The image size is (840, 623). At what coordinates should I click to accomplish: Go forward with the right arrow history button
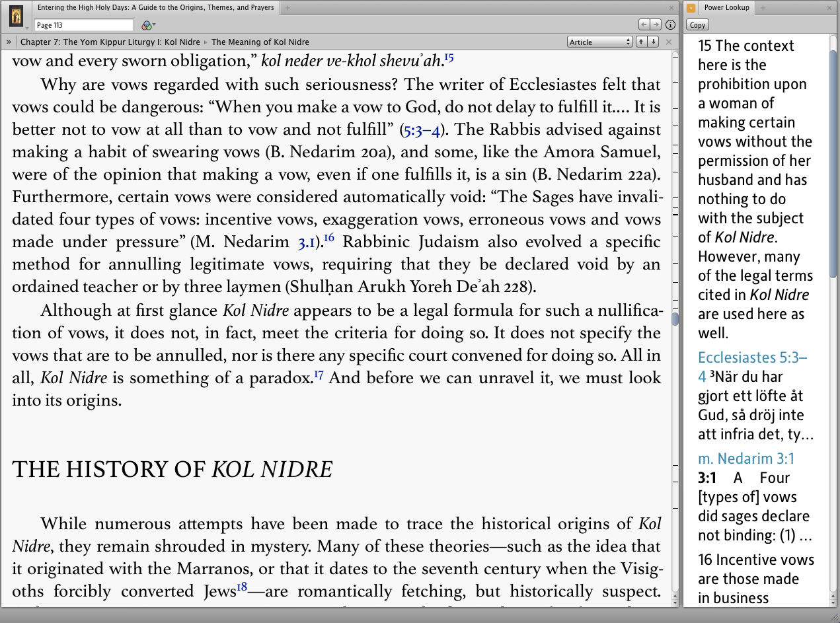[x=656, y=24]
